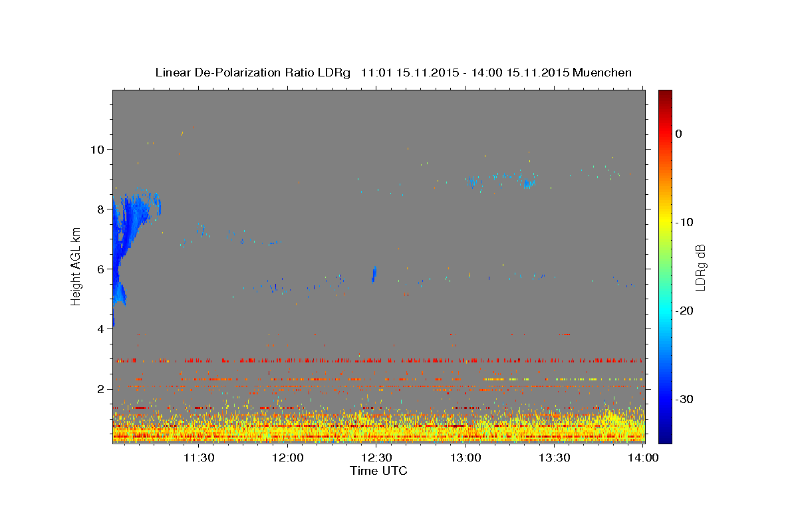Click the 11:30 time tick label
The height and width of the screenshot is (532, 798).
tap(198, 458)
